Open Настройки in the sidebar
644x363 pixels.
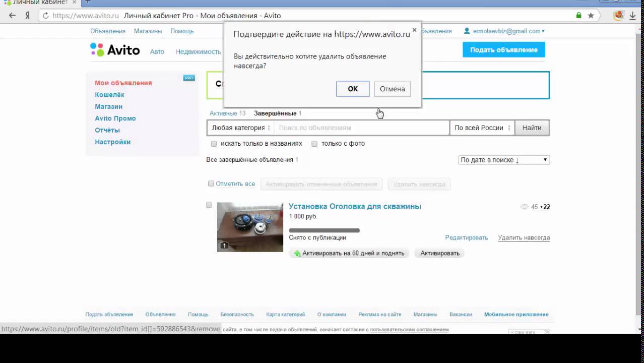tap(113, 142)
